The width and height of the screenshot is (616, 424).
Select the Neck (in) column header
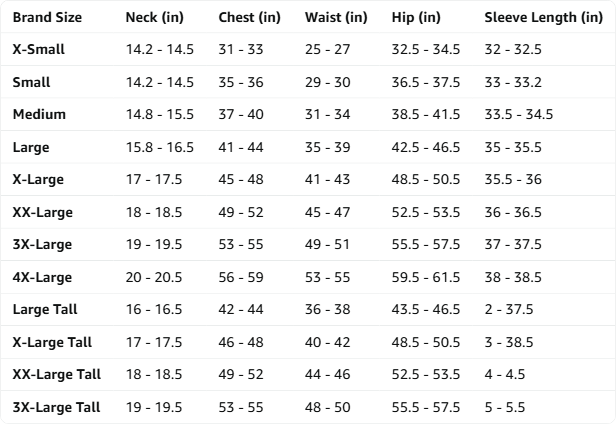[x=154, y=17]
